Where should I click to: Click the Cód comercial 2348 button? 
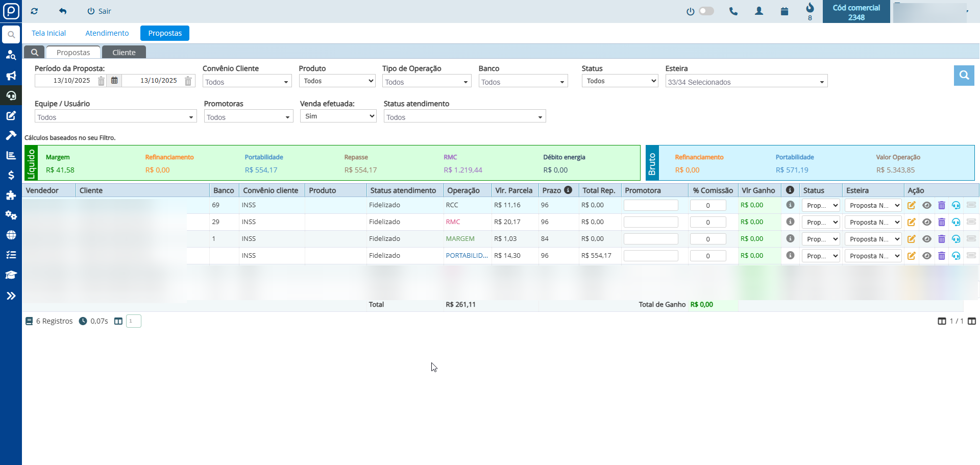click(856, 12)
